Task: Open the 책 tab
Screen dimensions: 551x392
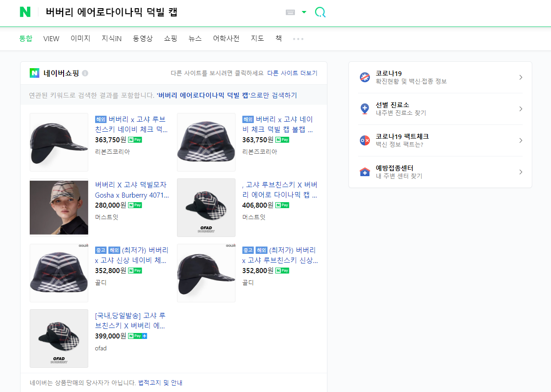Action: [278, 38]
